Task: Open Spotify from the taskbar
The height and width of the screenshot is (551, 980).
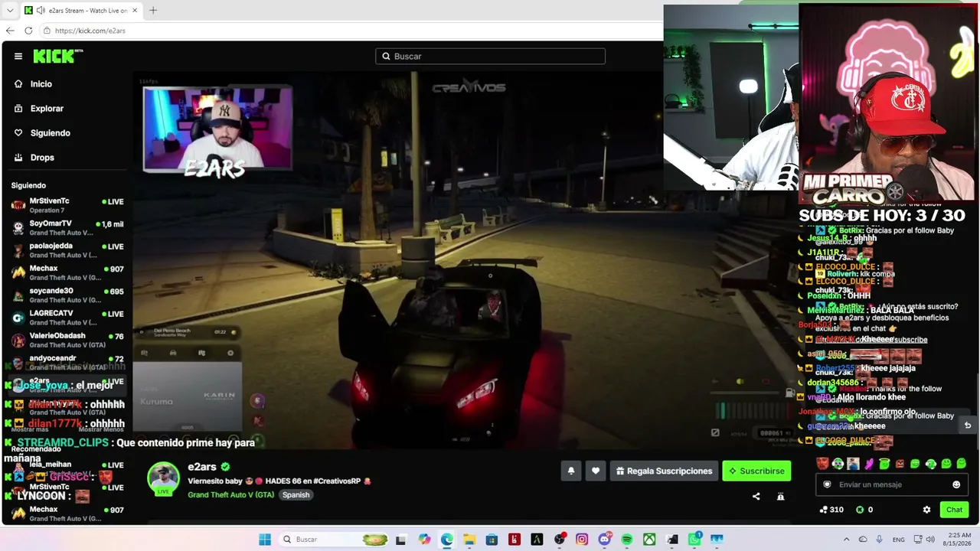Action: click(x=627, y=540)
